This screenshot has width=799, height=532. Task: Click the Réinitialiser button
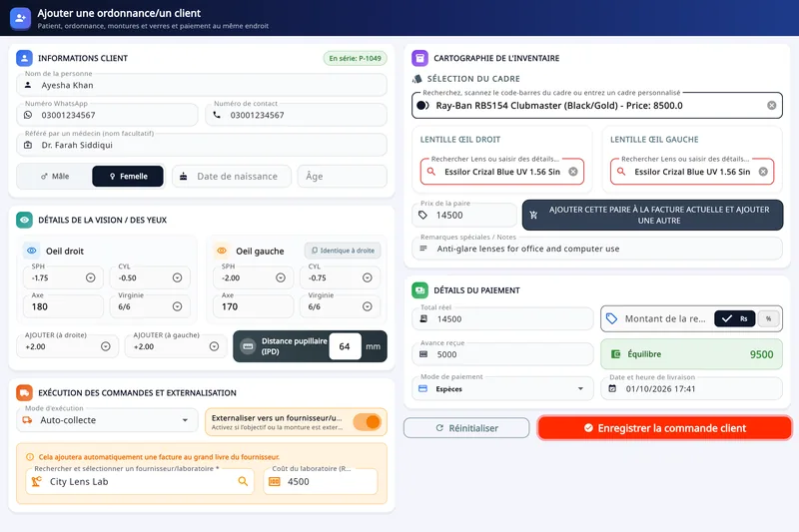[466, 427]
